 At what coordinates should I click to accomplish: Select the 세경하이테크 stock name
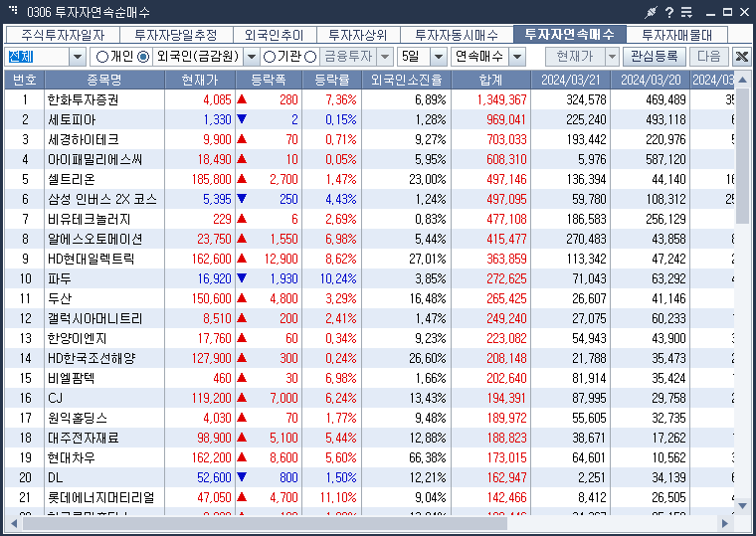tap(83, 139)
